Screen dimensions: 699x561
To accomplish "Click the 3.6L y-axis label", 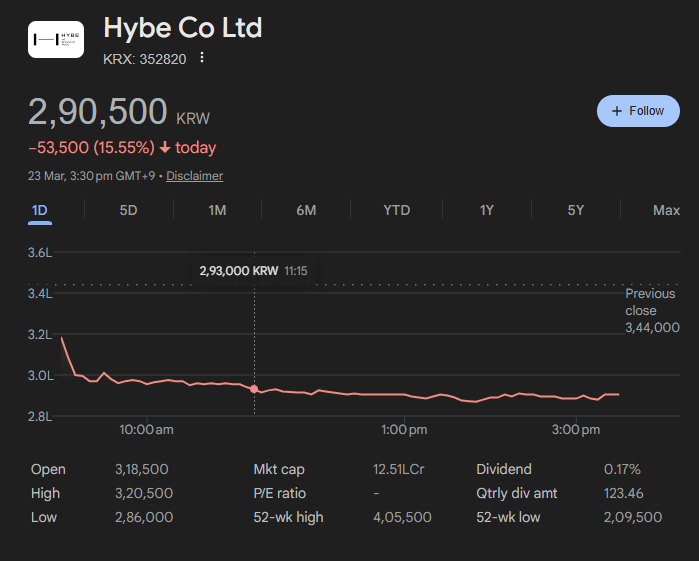I will tap(40, 252).
